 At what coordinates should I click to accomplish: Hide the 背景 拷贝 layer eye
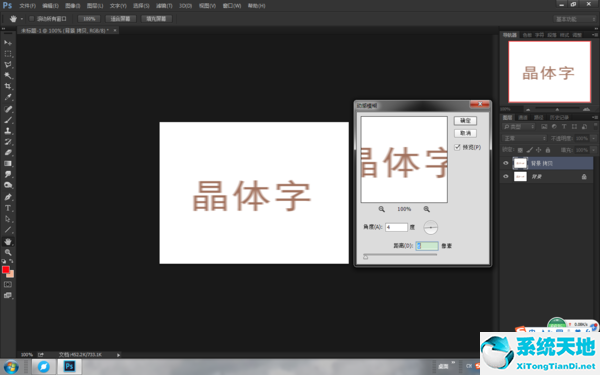click(505, 163)
